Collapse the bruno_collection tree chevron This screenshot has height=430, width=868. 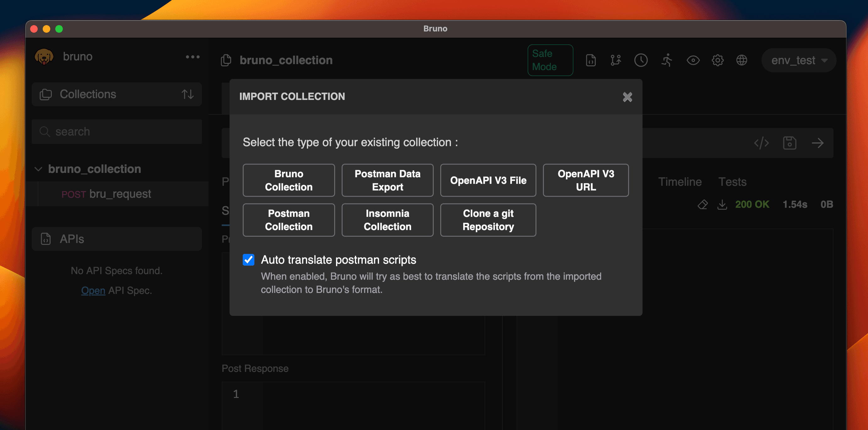[x=38, y=169]
